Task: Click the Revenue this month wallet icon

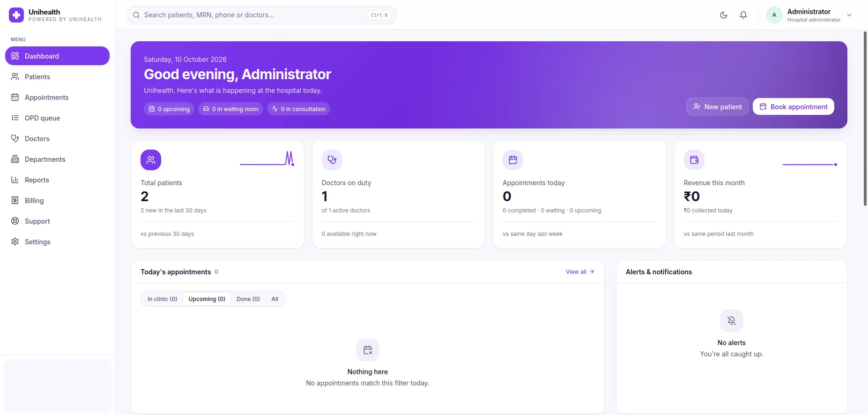Action: pyautogui.click(x=694, y=160)
